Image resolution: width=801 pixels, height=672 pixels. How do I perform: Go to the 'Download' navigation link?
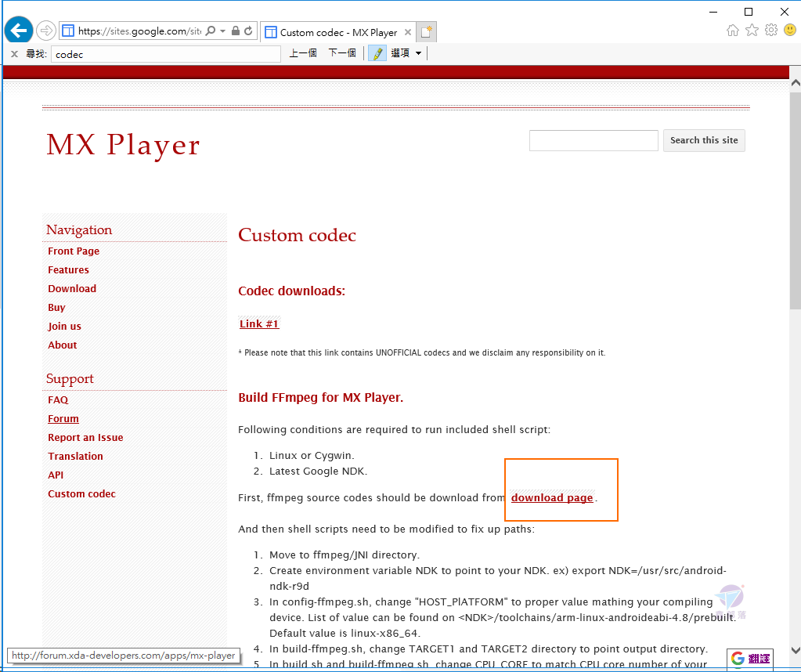pos(72,289)
